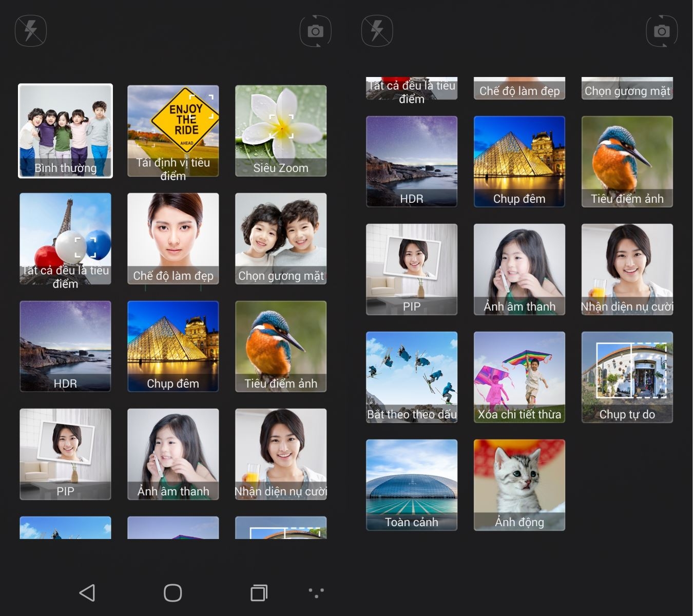This screenshot has width=694, height=616.
Task: Select Chụp đêm on the left screen
Action: coord(173,346)
